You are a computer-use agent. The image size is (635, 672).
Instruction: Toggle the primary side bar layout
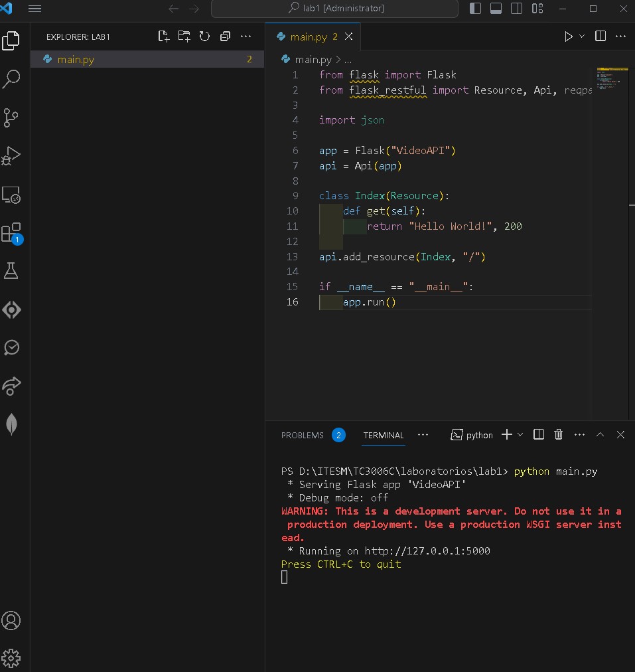pos(475,9)
